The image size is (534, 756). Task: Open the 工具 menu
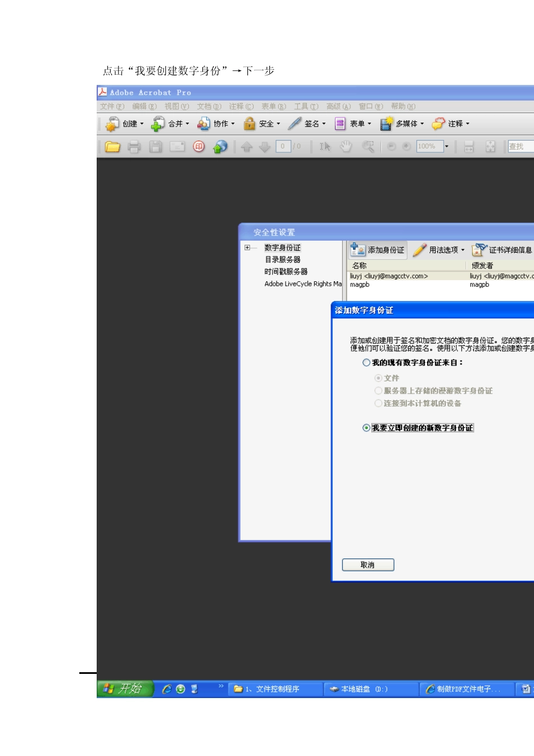point(306,106)
